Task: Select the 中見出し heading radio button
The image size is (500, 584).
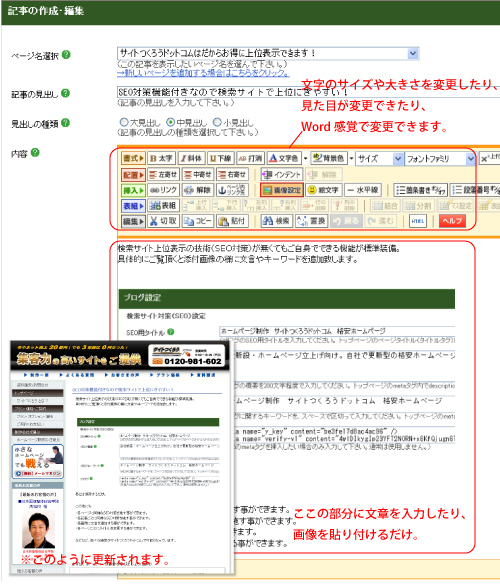Action: tap(170, 122)
